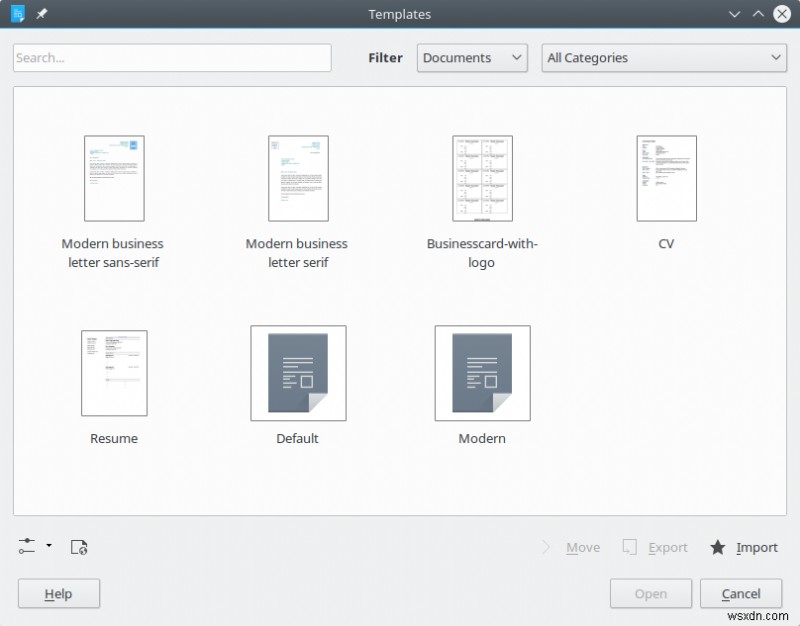Select the CV template thumbnail

click(x=666, y=178)
